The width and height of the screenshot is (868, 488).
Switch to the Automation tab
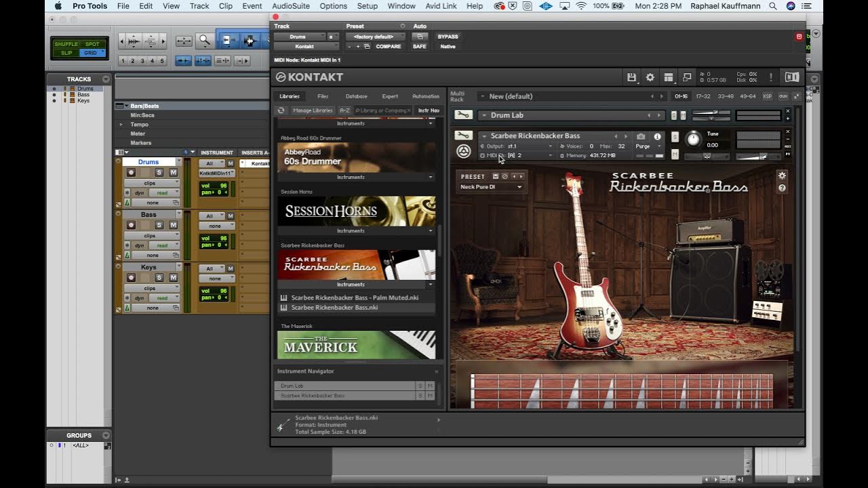426,96
